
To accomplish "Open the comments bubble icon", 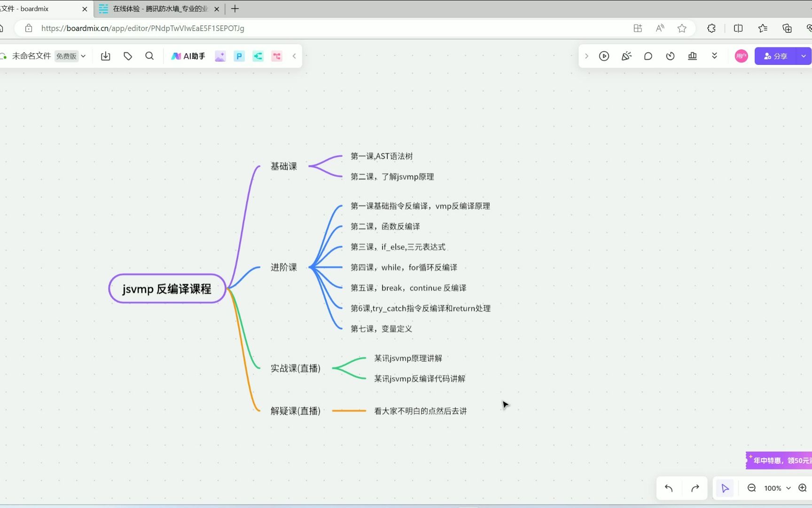I will point(648,56).
